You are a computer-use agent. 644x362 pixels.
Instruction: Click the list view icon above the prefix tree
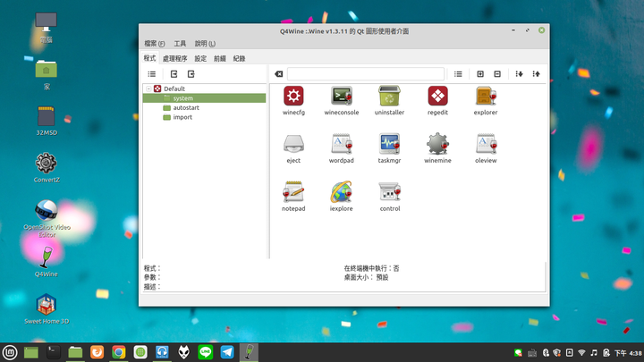pos(152,74)
